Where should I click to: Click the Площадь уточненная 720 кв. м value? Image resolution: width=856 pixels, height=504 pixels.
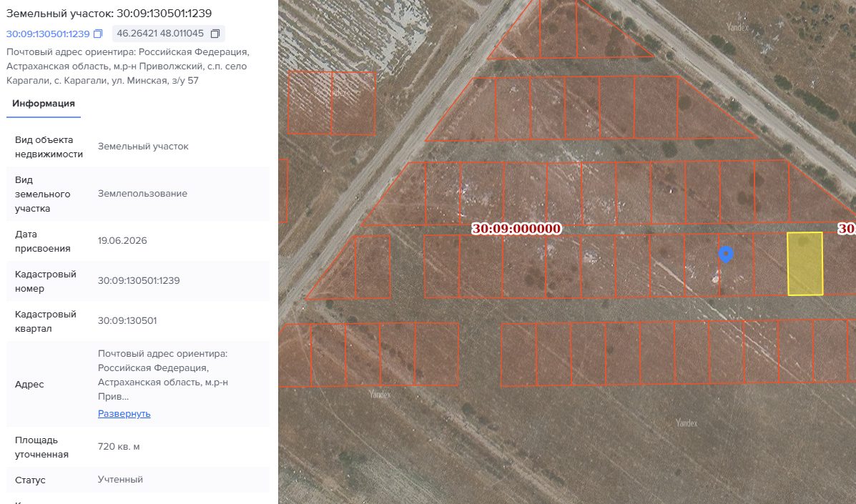(119, 447)
